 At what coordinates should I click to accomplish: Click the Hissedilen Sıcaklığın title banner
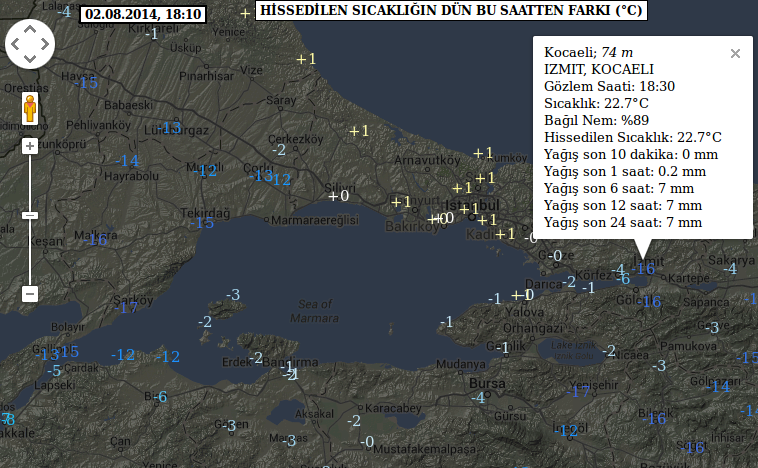click(x=450, y=11)
